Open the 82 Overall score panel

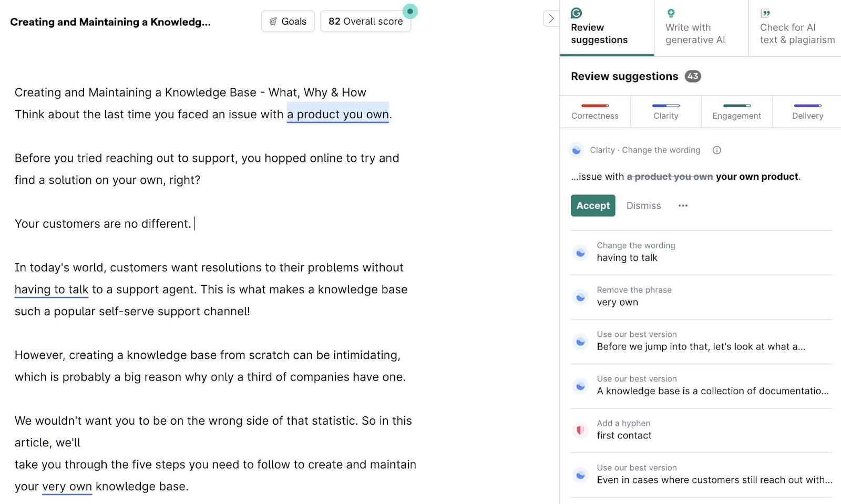(365, 21)
